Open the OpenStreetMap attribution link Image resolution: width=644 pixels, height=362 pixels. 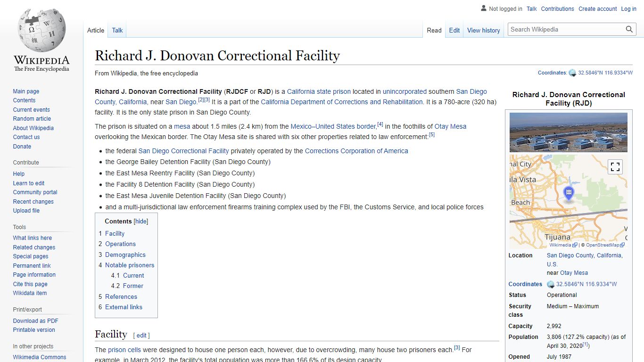[603, 245]
